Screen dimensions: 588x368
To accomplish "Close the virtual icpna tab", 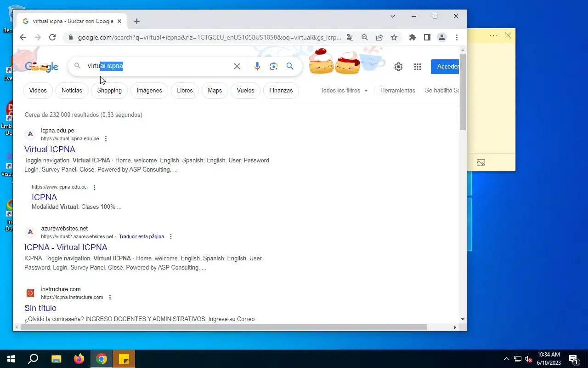I will coord(119,21).
